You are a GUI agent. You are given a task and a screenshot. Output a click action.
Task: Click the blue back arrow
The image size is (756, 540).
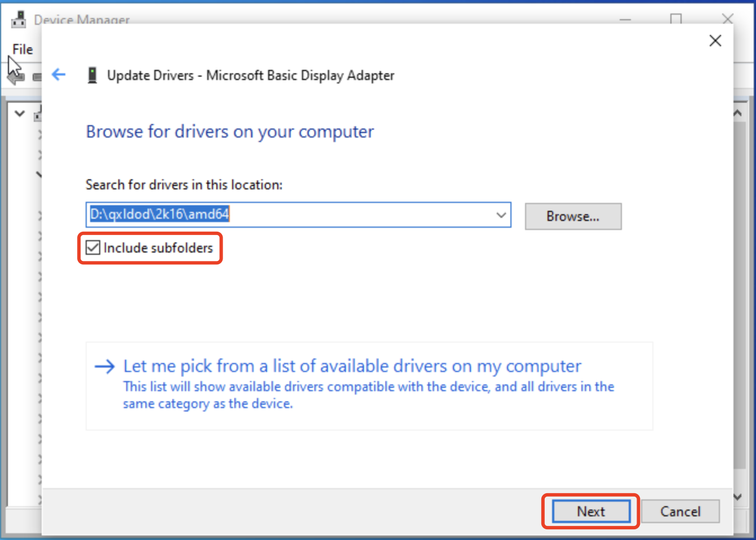click(x=58, y=74)
